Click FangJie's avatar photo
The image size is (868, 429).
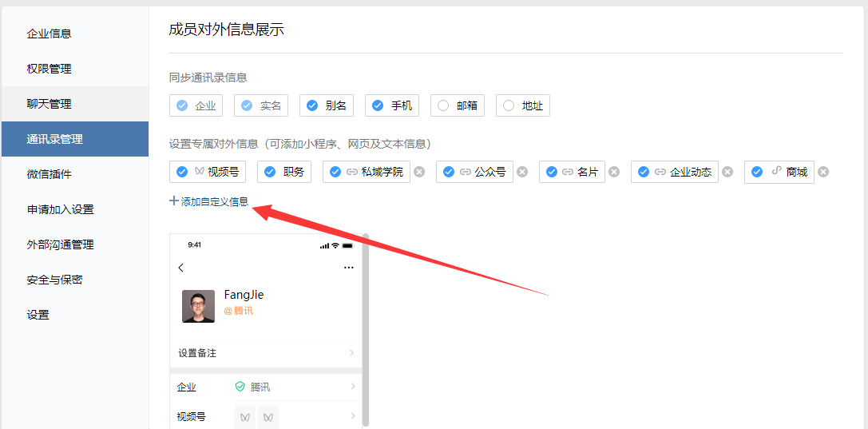[x=198, y=306]
